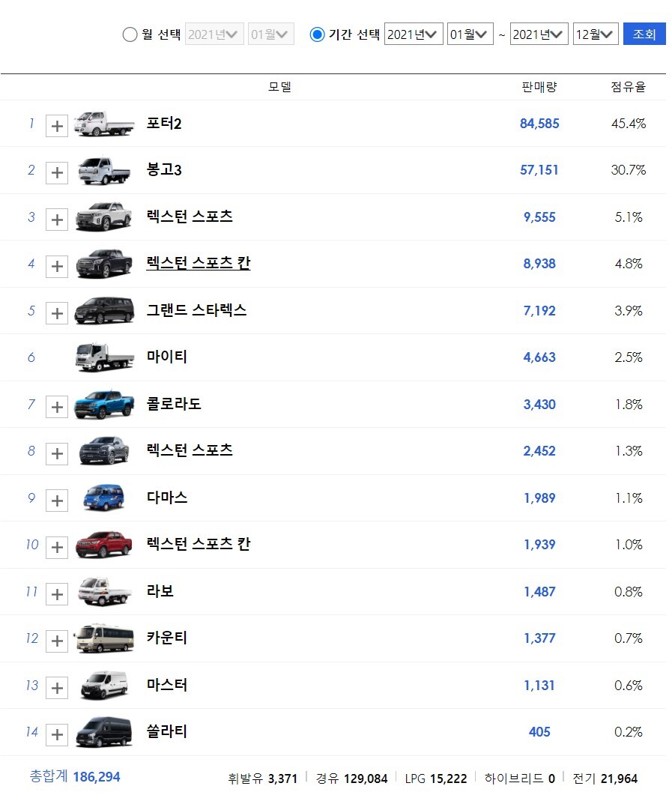This screenshot has width=672, height=795.
Task: Click the dark pickup thumbnail rank 4
Action: pos(104,263)
